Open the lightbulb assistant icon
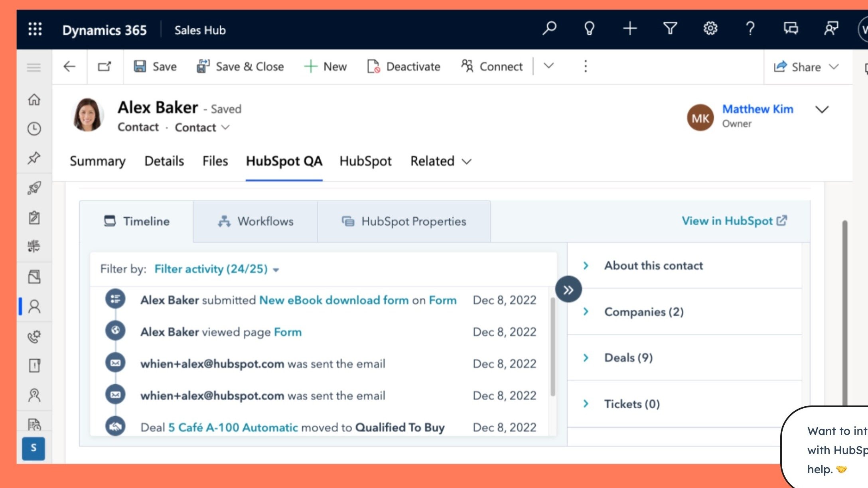Viewport: 868px width, 488px height. [589, 29]
